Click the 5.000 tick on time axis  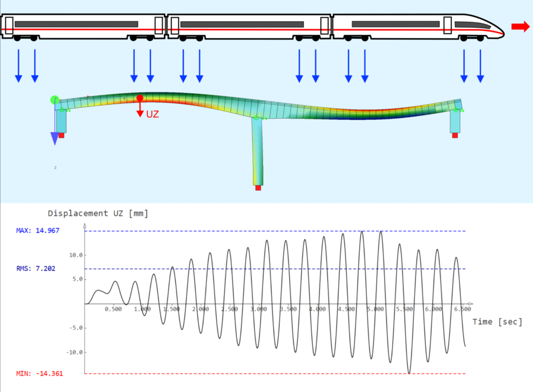click(x=375, y=309)
